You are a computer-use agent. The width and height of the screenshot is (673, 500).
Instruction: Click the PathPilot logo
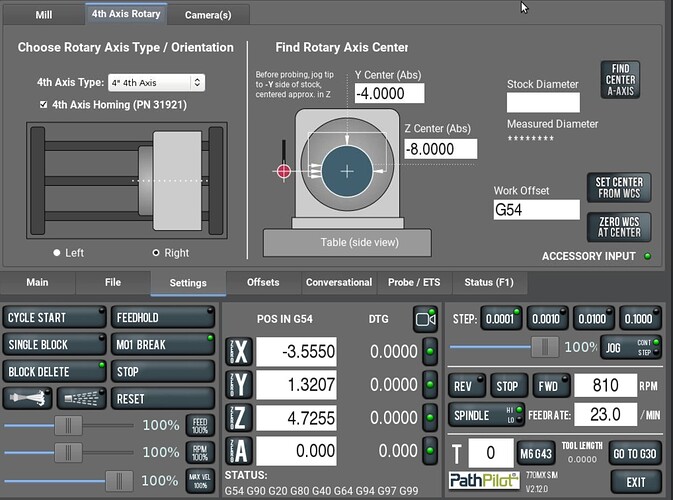click(484, 481)
